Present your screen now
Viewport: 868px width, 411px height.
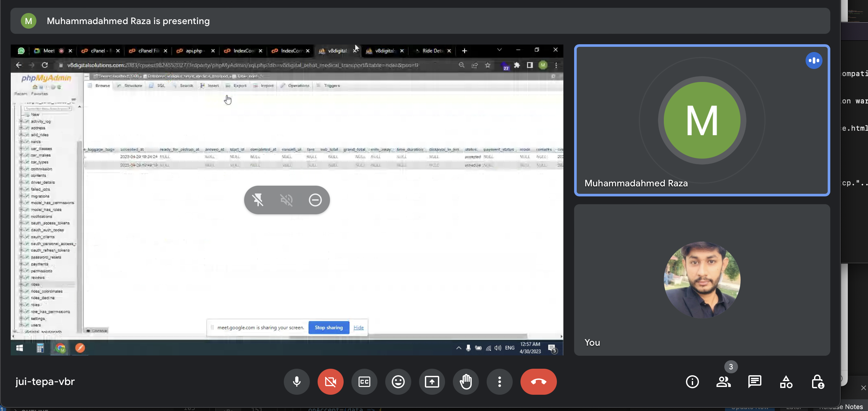tap(432, 382)
